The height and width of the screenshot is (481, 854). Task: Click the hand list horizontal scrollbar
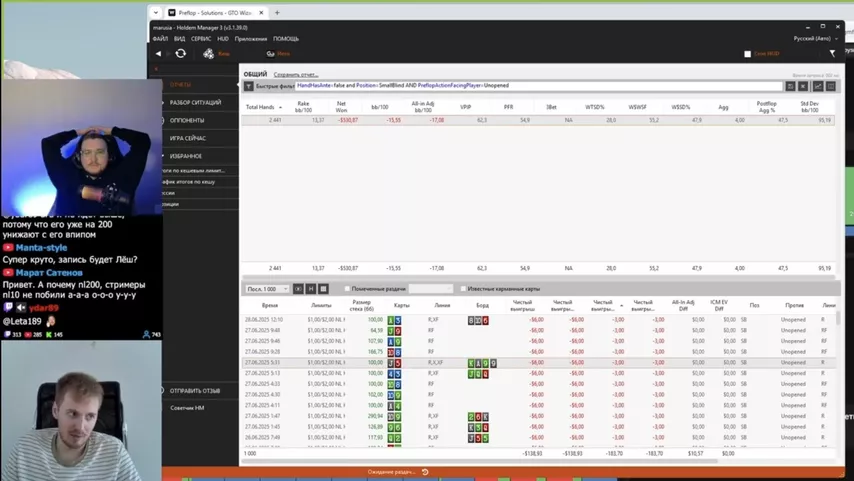(479, 461)
